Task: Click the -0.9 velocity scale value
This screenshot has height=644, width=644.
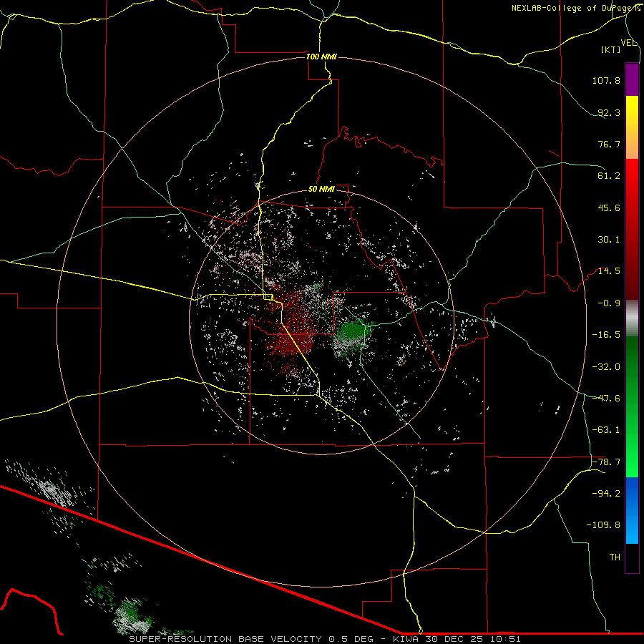Action: 609,303
